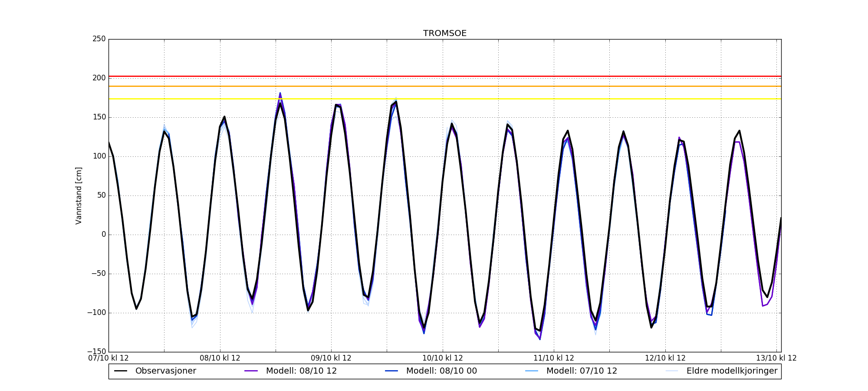The width and height of the screenshot is (868, 391).
Task: Click the TROMSOE chart title
Action: coord(445,33)
